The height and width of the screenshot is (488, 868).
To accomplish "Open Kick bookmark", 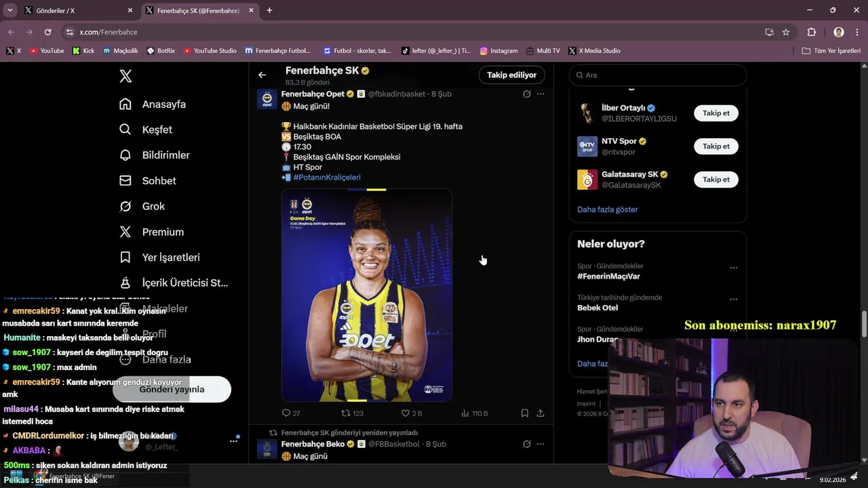I will click(x=83, y=51).
